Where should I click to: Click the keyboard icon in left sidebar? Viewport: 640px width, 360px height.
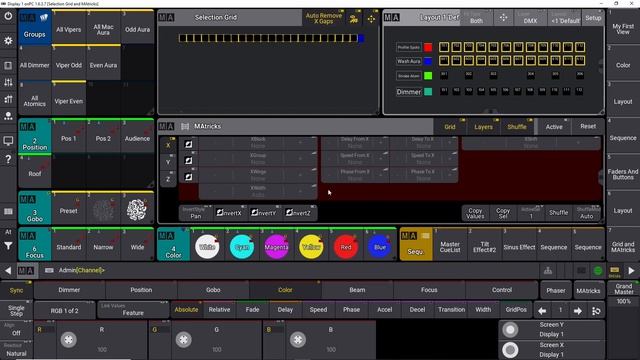tap(8, 211)
